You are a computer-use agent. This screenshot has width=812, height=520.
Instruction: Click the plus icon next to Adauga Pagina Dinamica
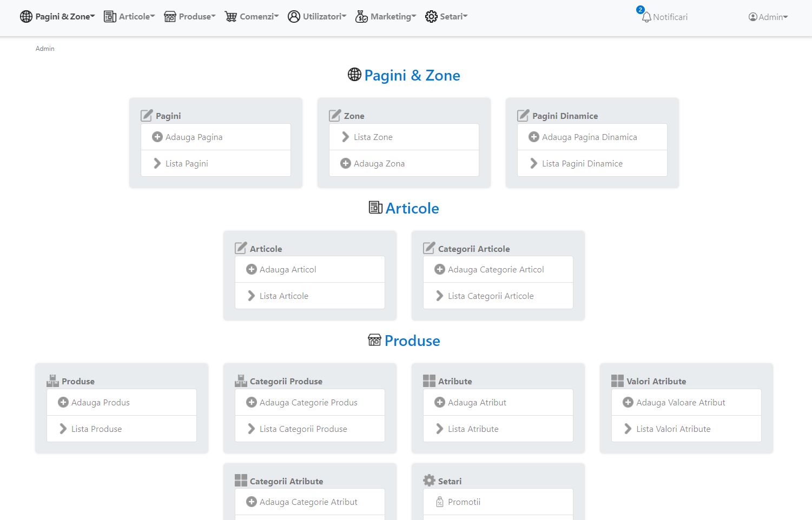click(534, 137)
